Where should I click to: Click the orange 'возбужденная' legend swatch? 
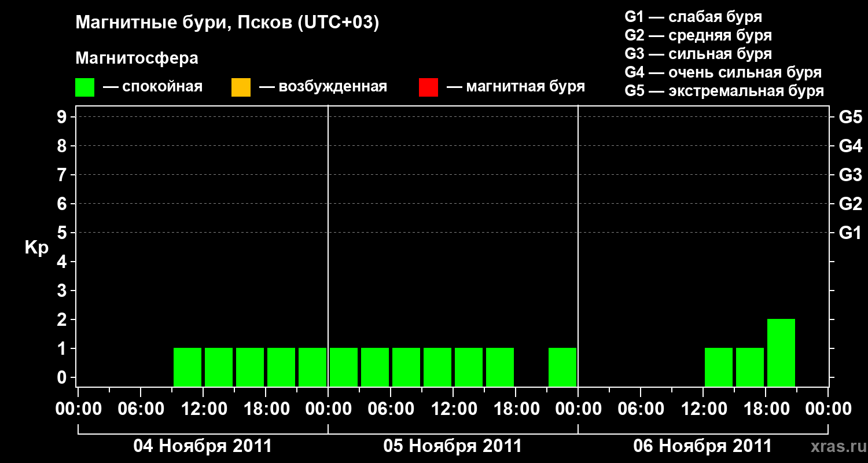click(x=241, y=87)
